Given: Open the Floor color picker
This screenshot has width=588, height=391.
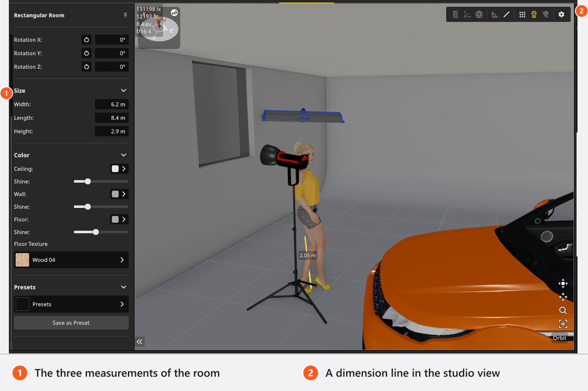Looking at the screenshot, I should point(119,219).
